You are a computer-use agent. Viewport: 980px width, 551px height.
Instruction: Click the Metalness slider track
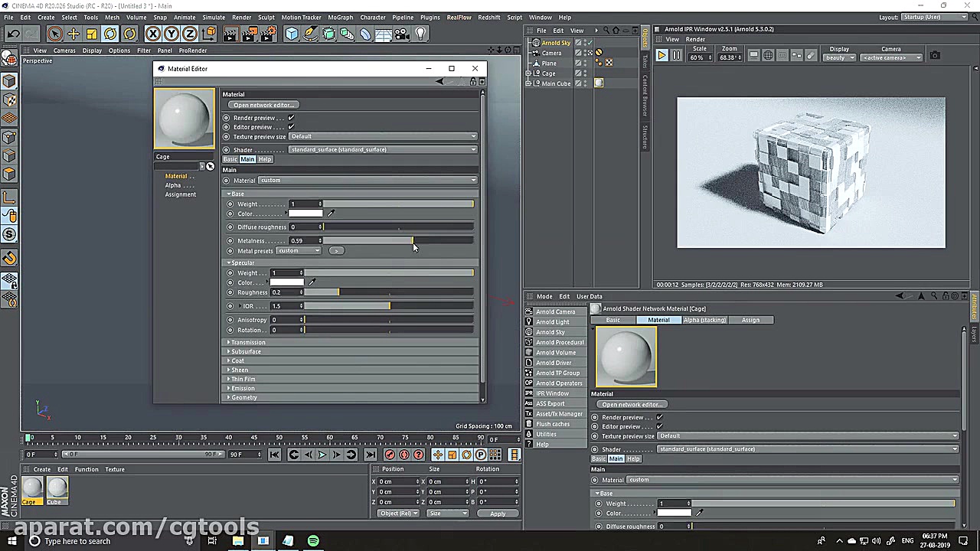click(398, 241)
